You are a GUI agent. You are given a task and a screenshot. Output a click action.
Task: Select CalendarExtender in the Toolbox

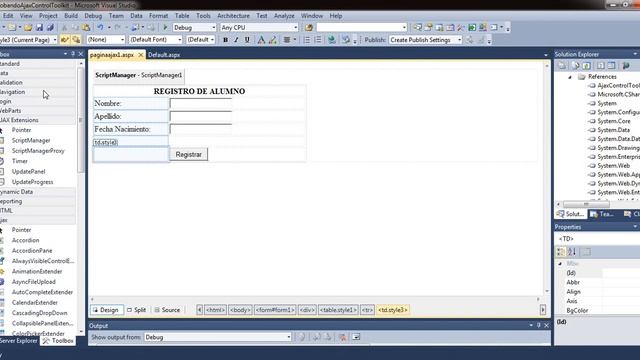(x=35, y=302)
